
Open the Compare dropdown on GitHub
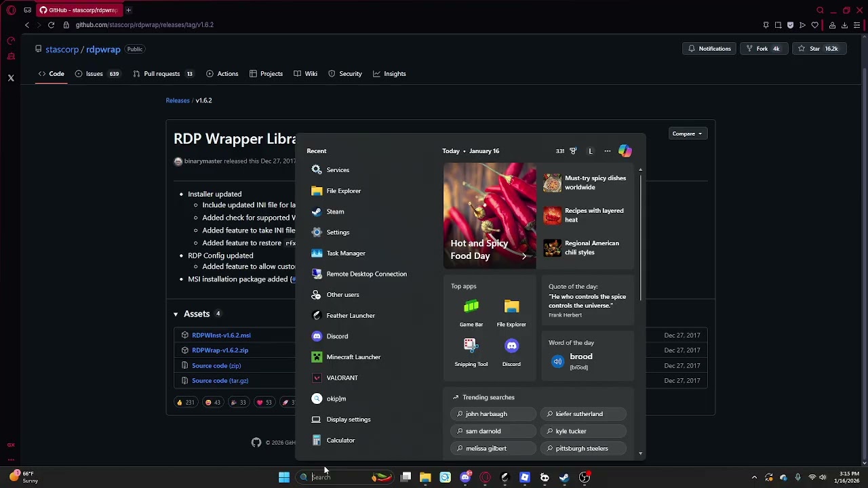point(687,134)
